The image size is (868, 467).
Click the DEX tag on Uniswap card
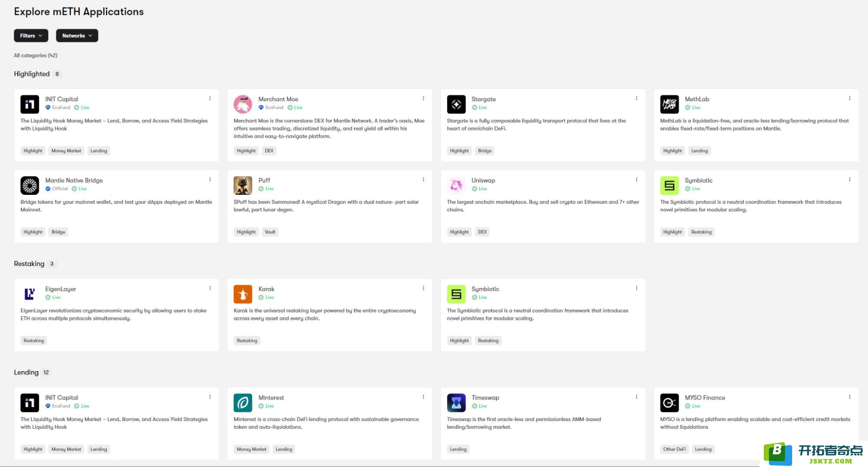pyautogui.click(x=482, y=232)
